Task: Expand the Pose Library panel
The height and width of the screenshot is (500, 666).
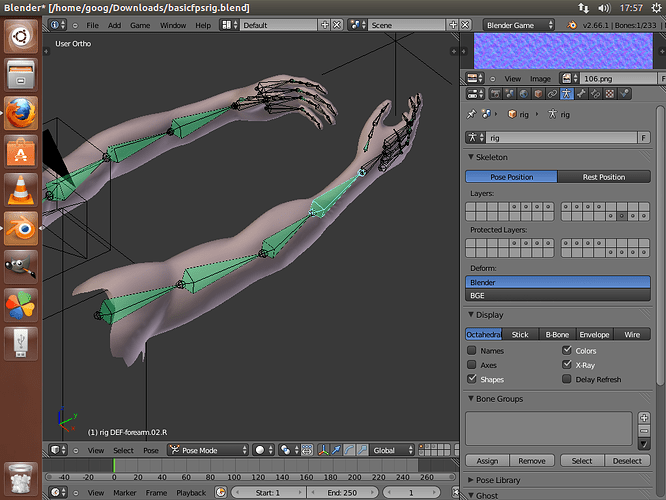Action: point(471,480)
